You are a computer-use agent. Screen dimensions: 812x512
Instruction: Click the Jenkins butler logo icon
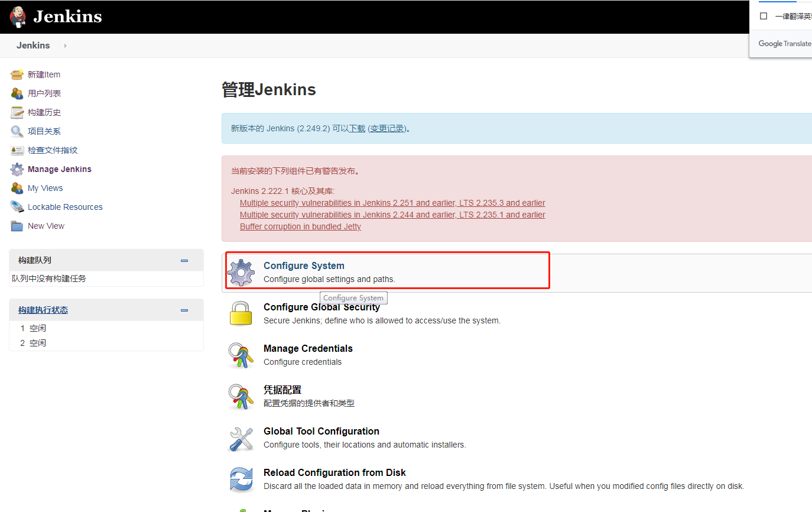(18, 17)
